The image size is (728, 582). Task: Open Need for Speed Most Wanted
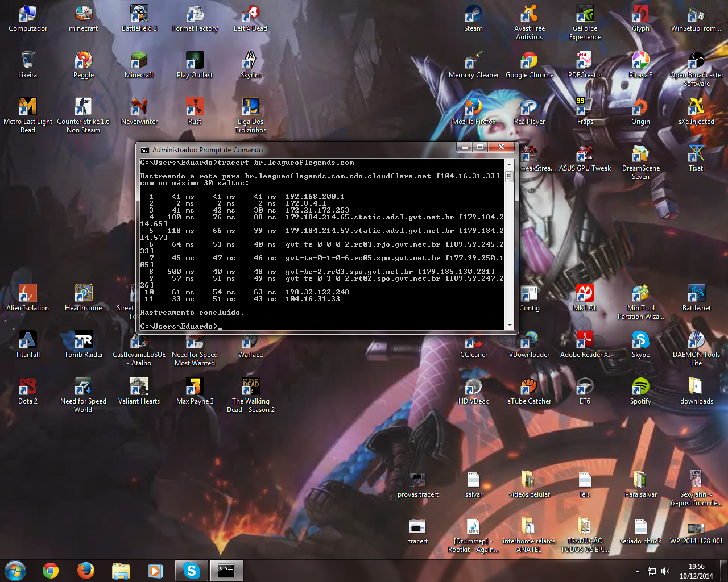coord(195,349)
